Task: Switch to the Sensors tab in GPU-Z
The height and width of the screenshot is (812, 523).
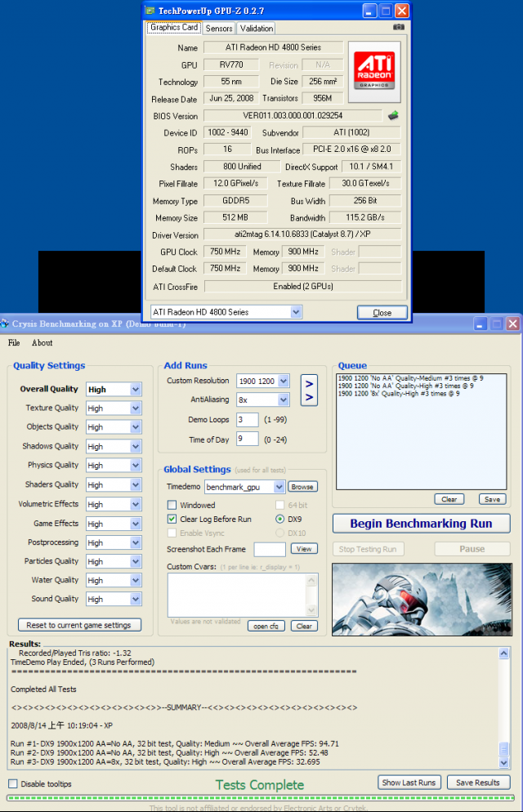Action: [x=219, y=29]
